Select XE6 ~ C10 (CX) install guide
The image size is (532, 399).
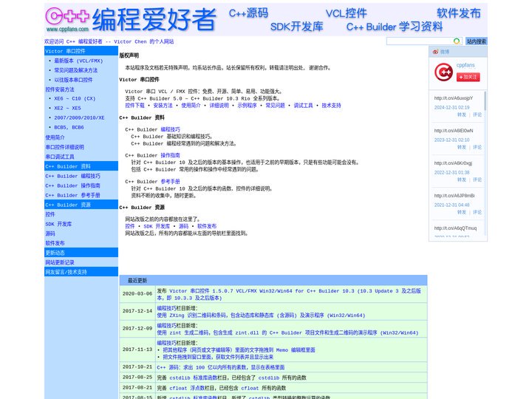tap(75, 99)
